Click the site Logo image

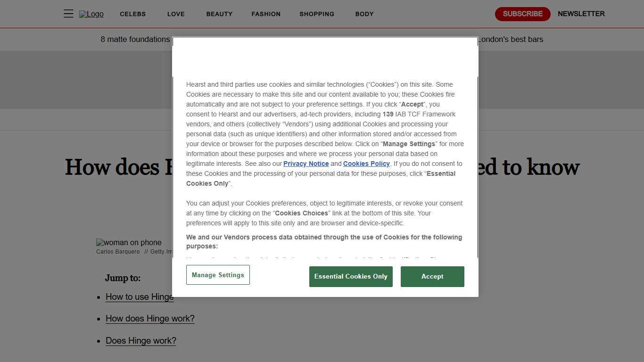[91, 14]
